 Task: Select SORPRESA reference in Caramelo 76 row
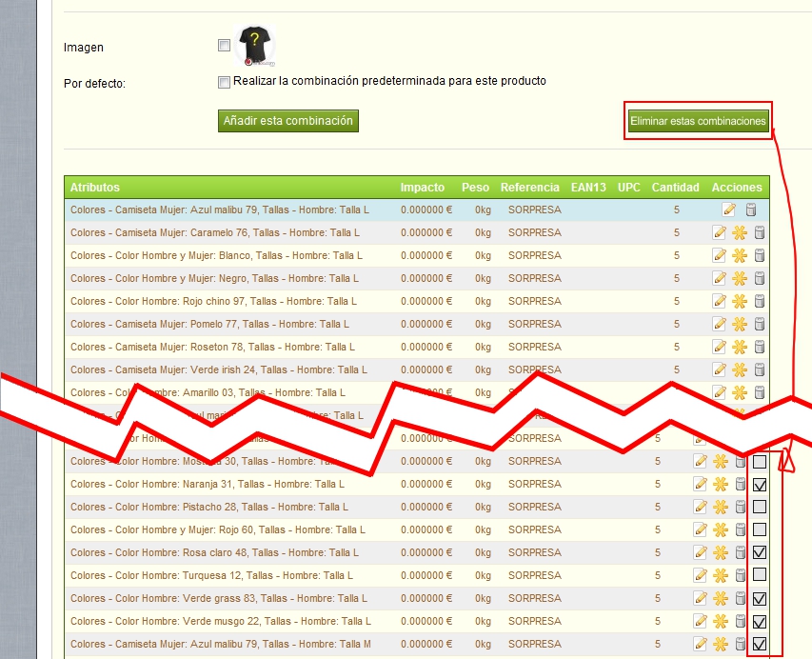pyautogui.click(x=534, y=232)
